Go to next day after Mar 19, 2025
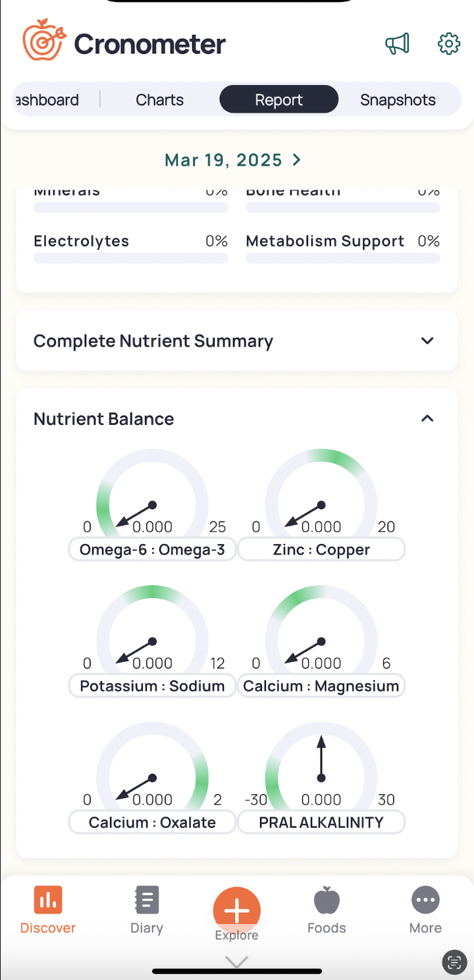Image resolution: width=474 pixels, height=980 pixels. click(x=297, y=160)
